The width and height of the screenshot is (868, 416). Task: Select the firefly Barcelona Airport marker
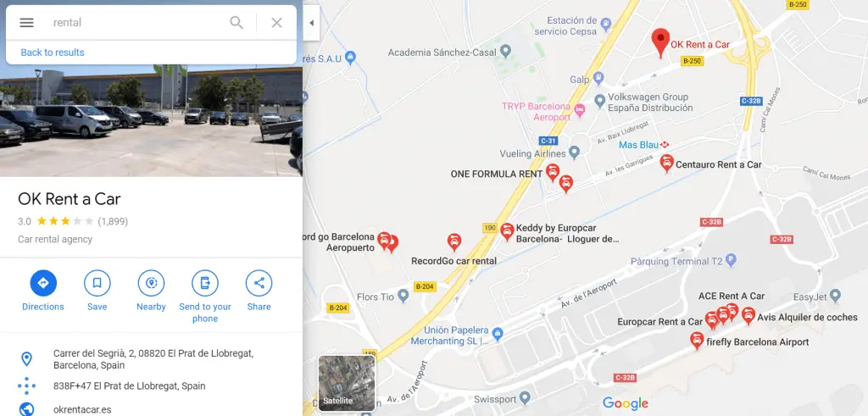point(698,340)
